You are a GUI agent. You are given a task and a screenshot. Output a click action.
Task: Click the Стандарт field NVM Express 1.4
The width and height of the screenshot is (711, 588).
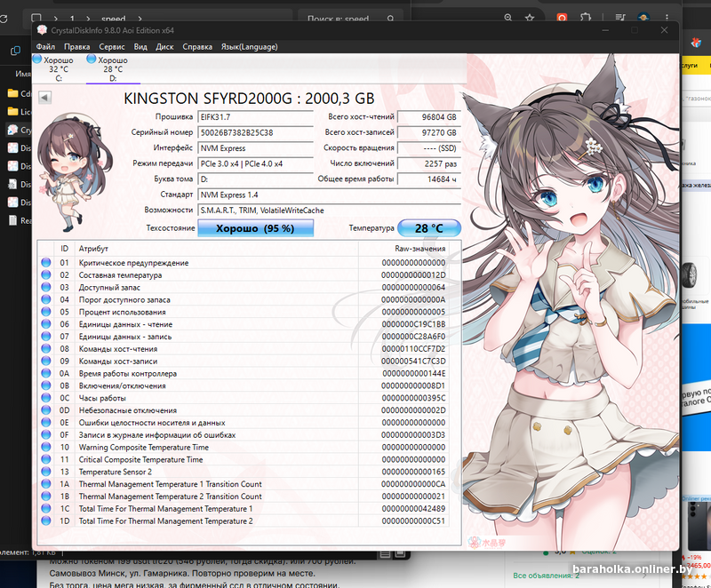coord(329,195)
